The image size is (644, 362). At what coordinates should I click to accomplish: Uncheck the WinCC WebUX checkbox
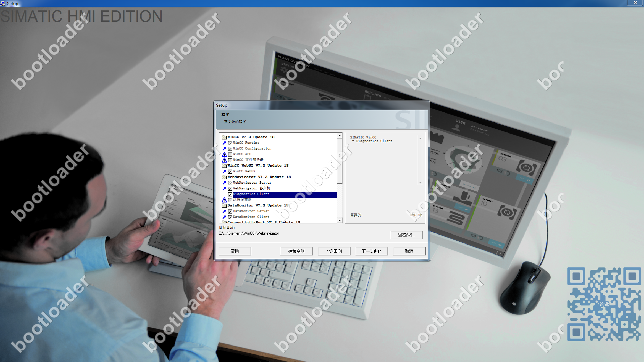pos(230,172)
